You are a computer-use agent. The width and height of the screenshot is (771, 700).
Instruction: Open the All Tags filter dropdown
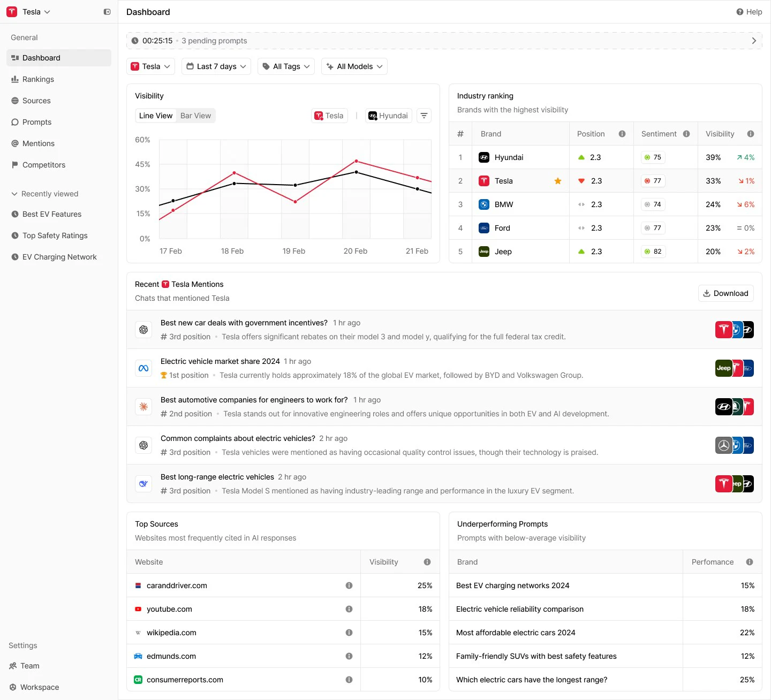pyautogui.click(x=286, y=66)
